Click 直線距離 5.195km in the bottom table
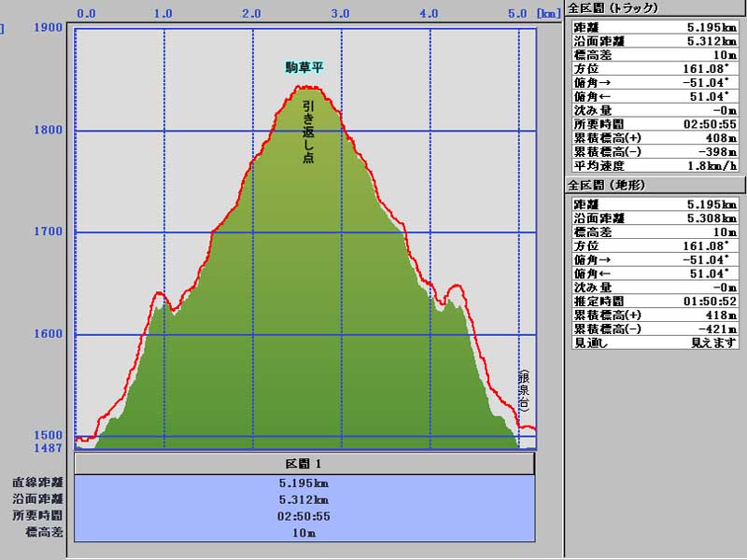The image size is (747, 560). pos(304,483)
